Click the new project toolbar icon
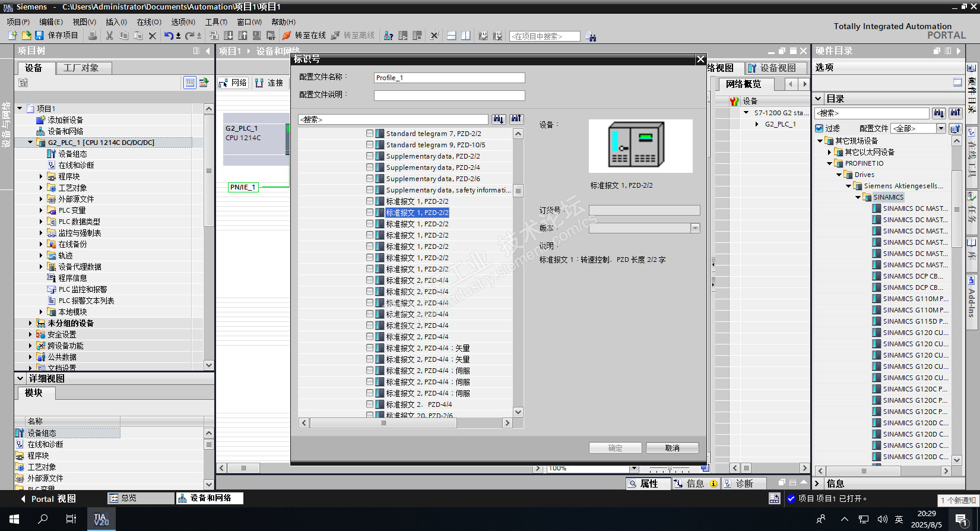Image resolution: width=980 pixels, height=531 pixels. click(x=13, y=36)
